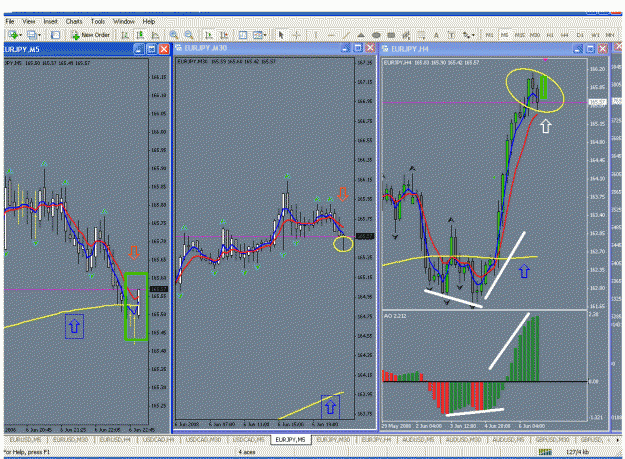
Task: Click the New Order button
Action: tap(90, 35)
